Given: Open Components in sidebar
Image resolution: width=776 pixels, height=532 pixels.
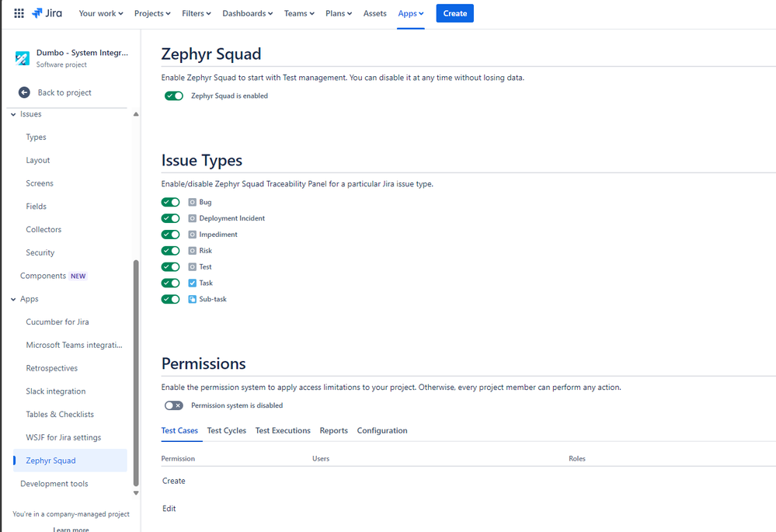Looking at the screenshot, I should click(43, 276).
